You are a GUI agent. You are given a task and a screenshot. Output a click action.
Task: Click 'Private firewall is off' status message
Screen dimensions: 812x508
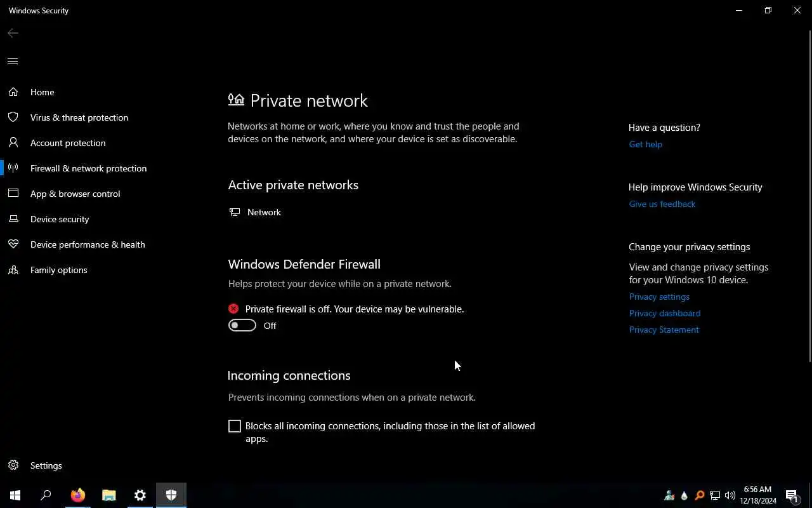(x=355, y=309)
